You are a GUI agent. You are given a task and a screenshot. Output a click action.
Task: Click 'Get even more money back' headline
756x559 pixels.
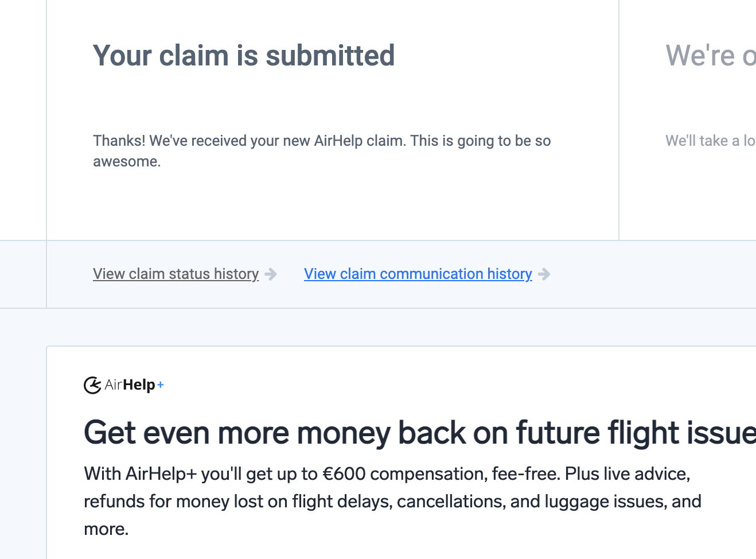point(419,433)
